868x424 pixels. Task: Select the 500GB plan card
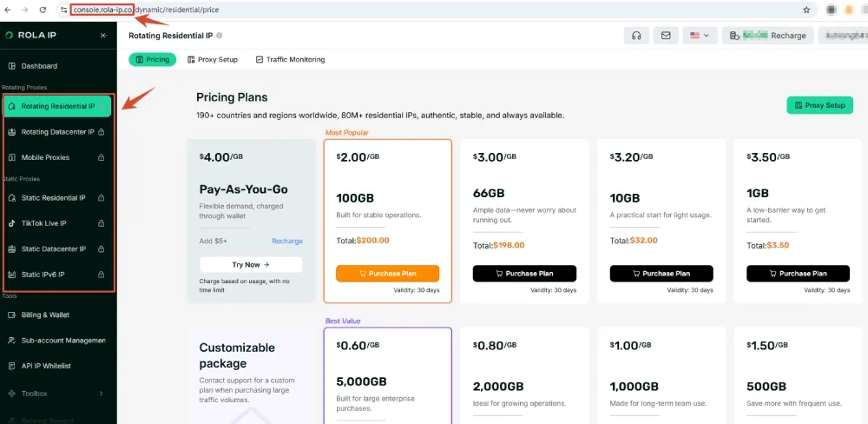(x=798, y=375)
